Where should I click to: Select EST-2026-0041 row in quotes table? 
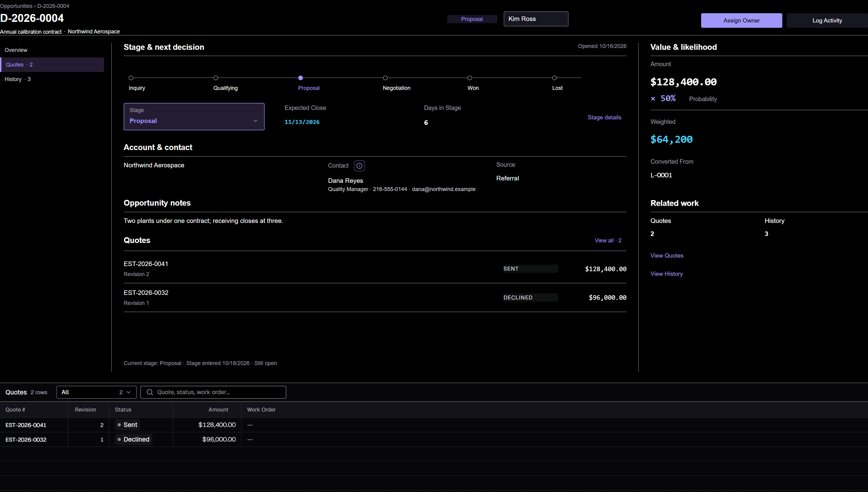(x=434, y=425)
